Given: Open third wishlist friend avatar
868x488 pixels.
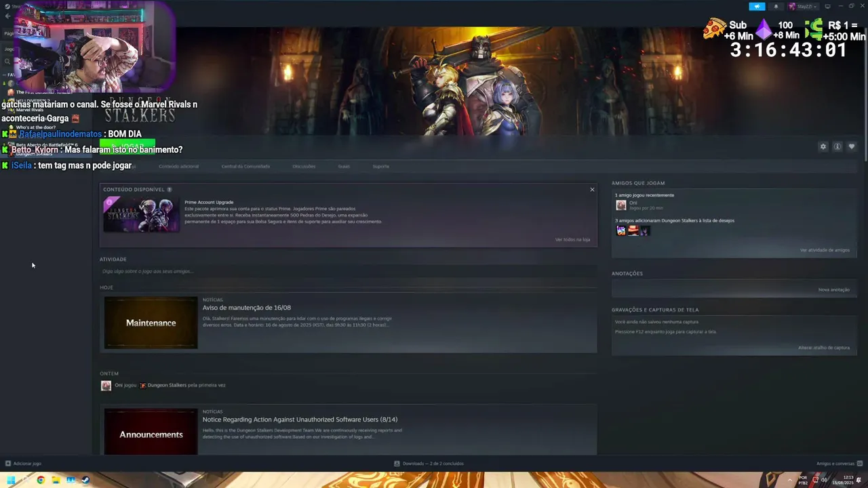Looking at the screenshot, I should [645, 230].
